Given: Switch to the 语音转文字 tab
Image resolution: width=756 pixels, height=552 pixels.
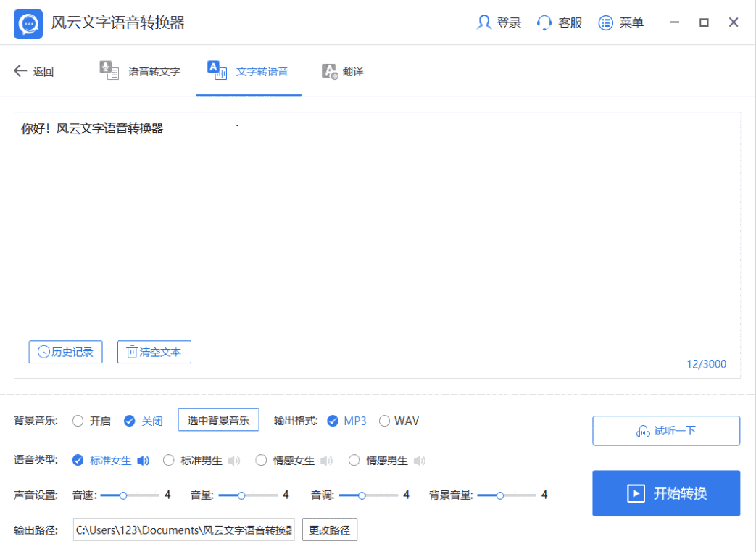Looking at the screenshot, I should [x=140, y=71].
